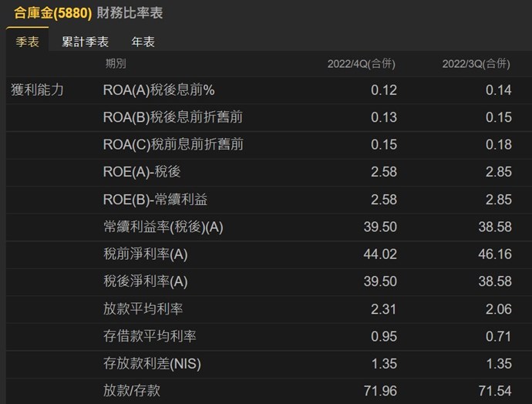Click the 合庫金(5880) stock title
The width and height of the screenshot is (532, 404).
pyautogui.click(x=53, y=13)
